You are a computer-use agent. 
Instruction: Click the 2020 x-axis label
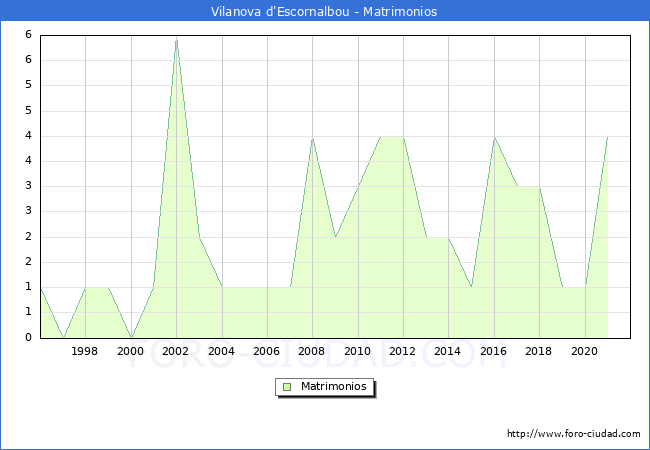coord(585,351)
